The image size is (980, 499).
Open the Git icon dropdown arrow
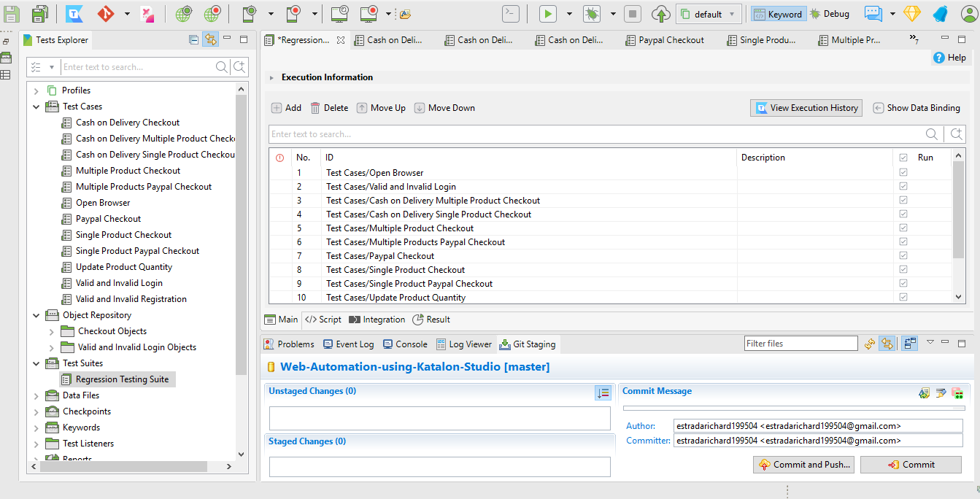pos(127,14)
